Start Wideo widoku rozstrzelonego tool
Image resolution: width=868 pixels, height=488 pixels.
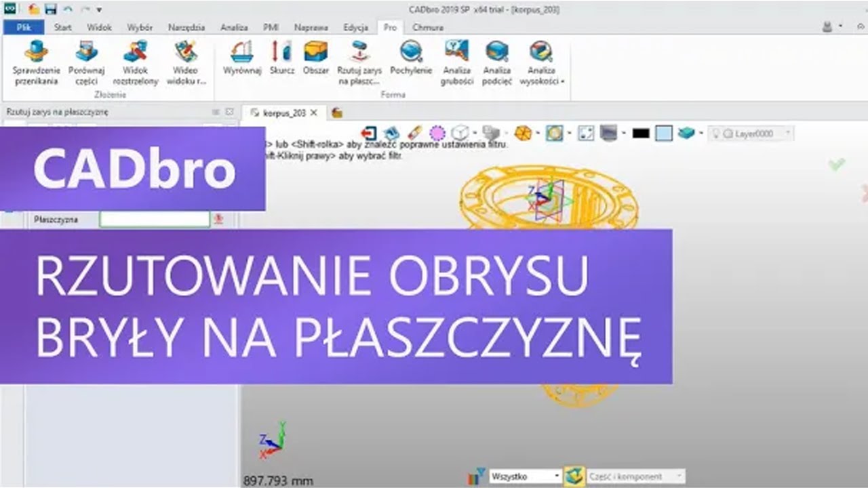pos(186,62)
